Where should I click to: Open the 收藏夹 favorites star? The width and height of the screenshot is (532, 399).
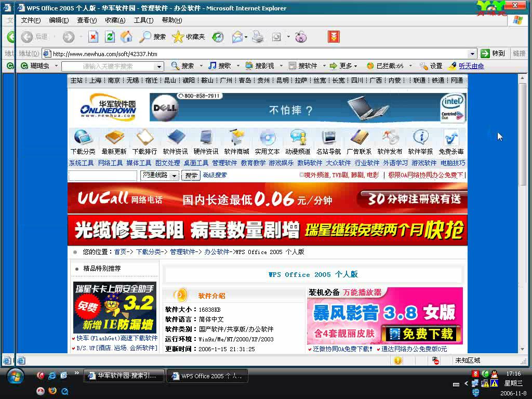click(189, 37)
